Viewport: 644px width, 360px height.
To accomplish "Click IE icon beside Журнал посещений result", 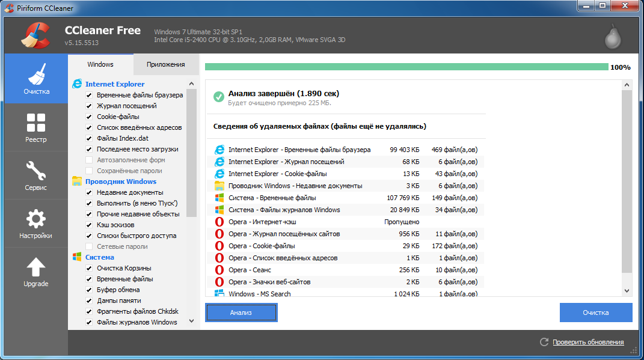I will [219, 162].
